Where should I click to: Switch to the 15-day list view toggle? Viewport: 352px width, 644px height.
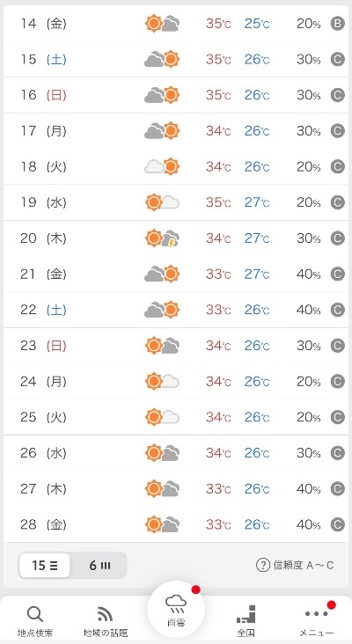[x=45, y=566]
